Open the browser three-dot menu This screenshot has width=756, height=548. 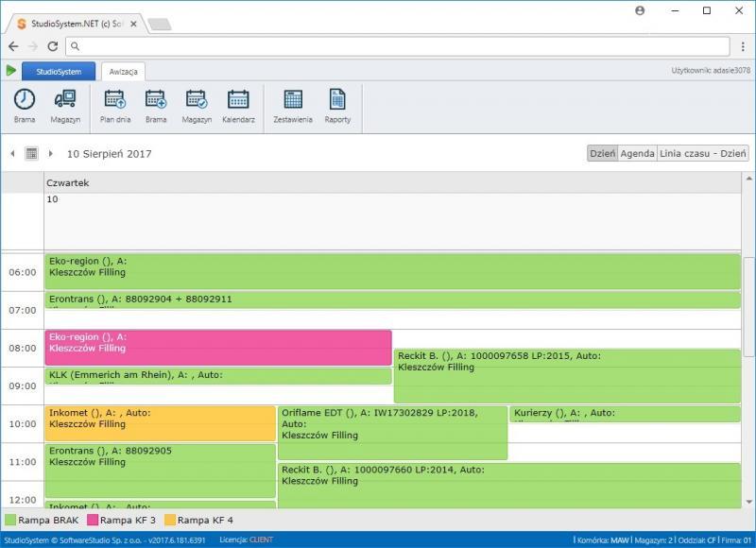(743, 46)
